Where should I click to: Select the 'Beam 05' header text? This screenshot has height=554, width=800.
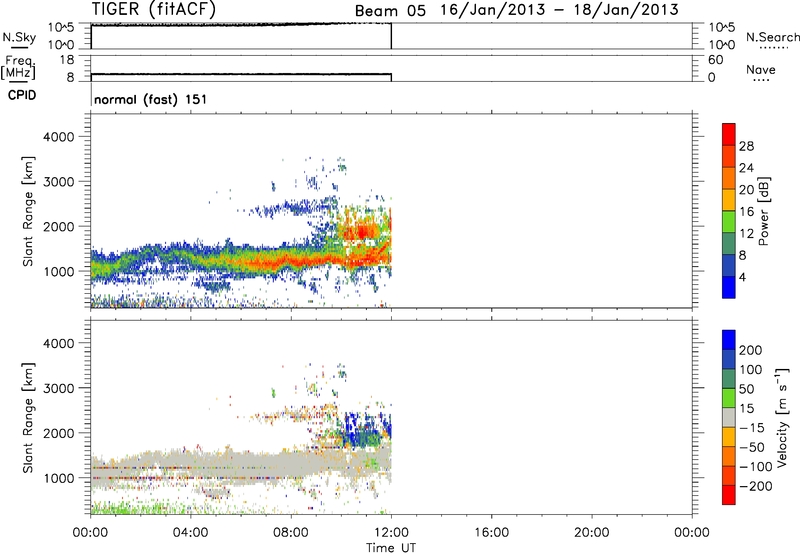[390, 11]
